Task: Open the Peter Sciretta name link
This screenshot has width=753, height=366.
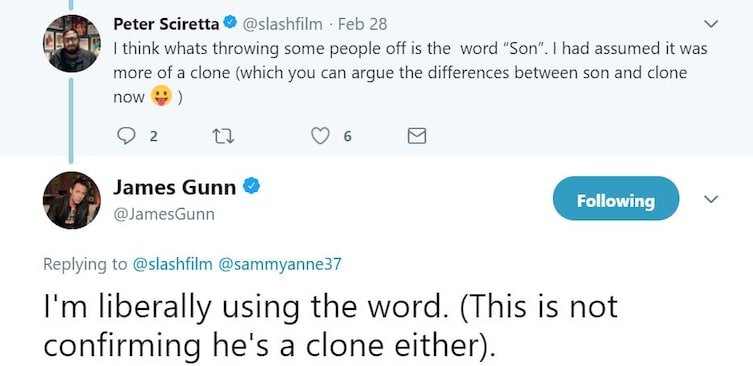Action: point(166,24)
